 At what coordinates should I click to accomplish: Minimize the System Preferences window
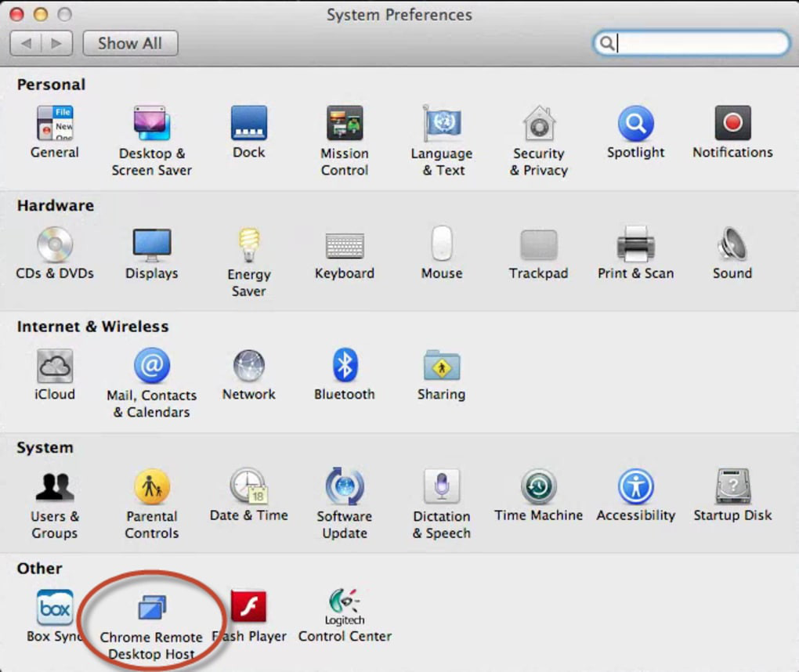point(40,14)
